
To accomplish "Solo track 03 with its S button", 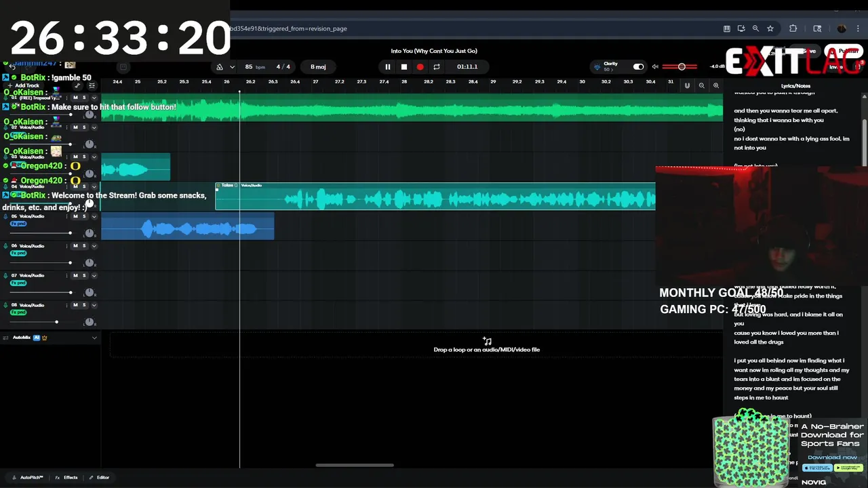I will (x=84, y=157).
